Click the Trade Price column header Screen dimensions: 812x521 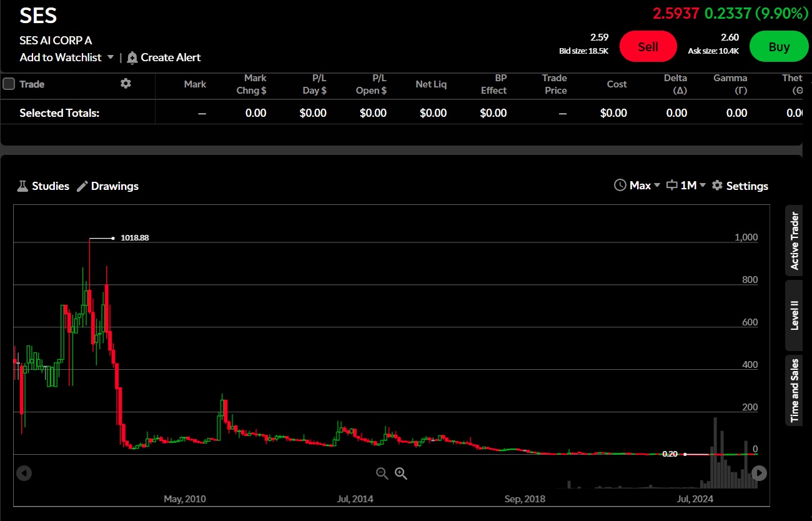[x=555, y=84]
